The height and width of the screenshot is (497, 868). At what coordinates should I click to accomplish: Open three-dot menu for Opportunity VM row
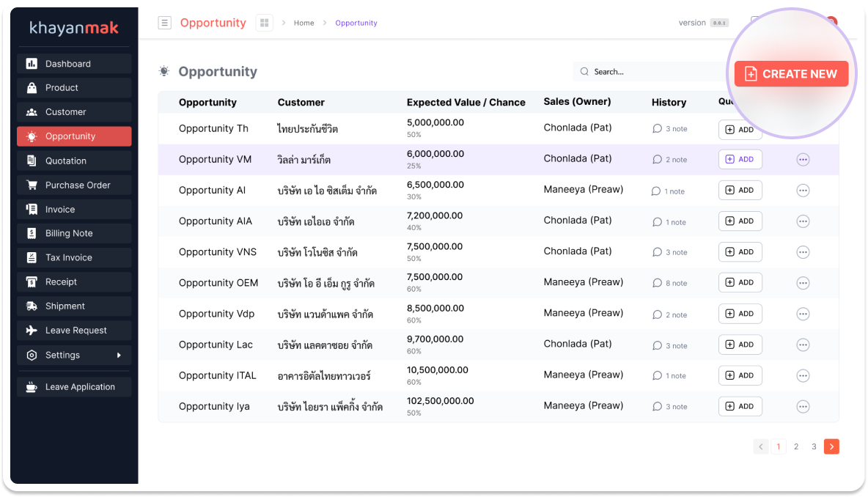coord(803,160)
